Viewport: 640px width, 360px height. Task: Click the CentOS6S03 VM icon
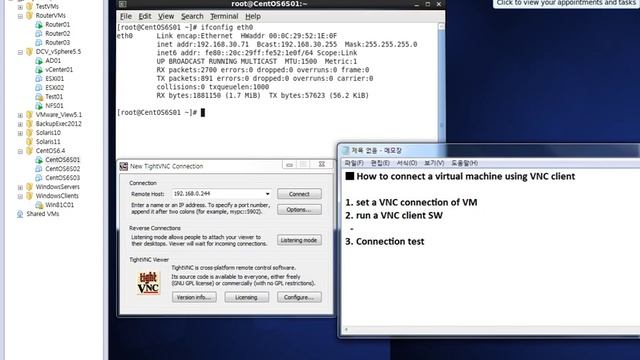coord(39,178)
